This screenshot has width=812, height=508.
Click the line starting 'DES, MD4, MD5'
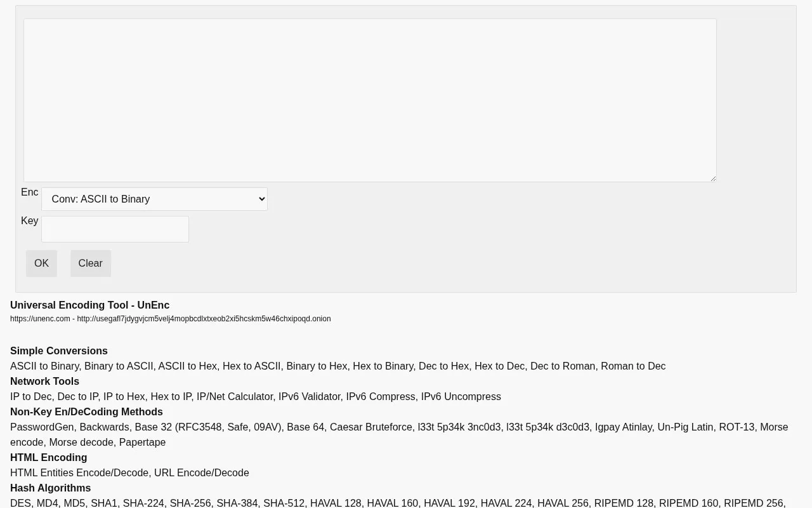point(398,504)
